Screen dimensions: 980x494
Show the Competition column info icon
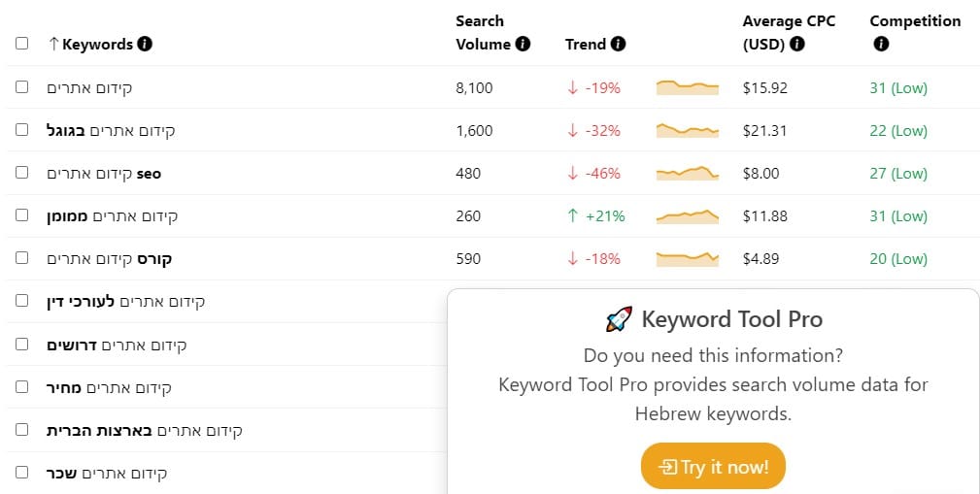pyautogui.click(x=881, y=44)
